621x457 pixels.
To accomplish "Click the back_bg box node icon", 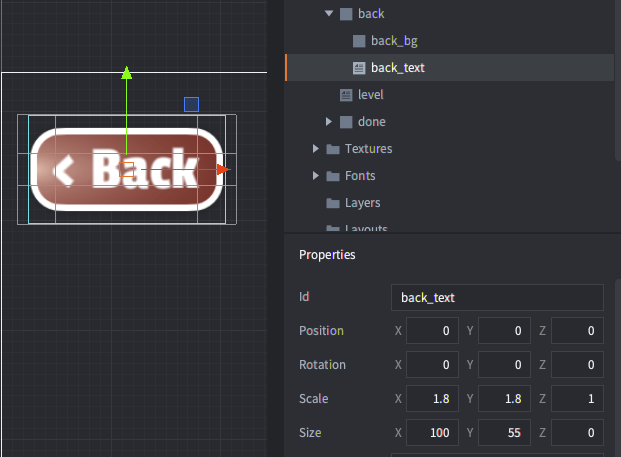I will click(x=359, y=41).
